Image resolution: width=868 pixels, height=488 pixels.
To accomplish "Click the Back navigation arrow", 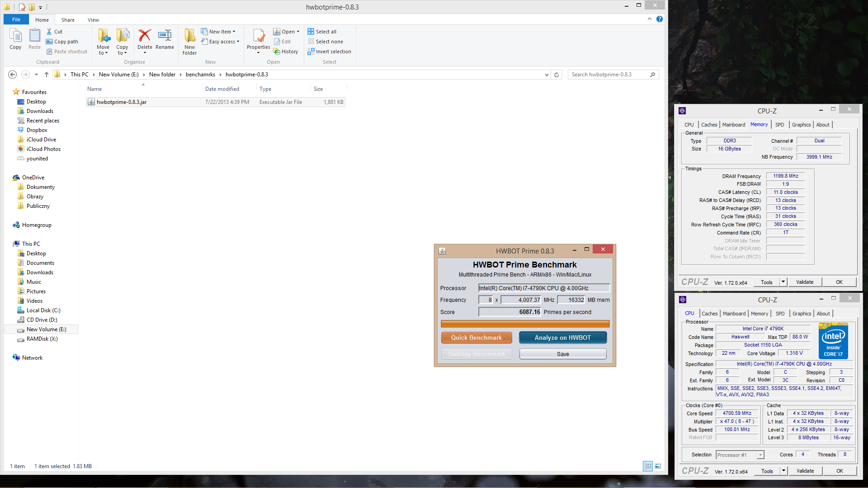I will [13, 75].
